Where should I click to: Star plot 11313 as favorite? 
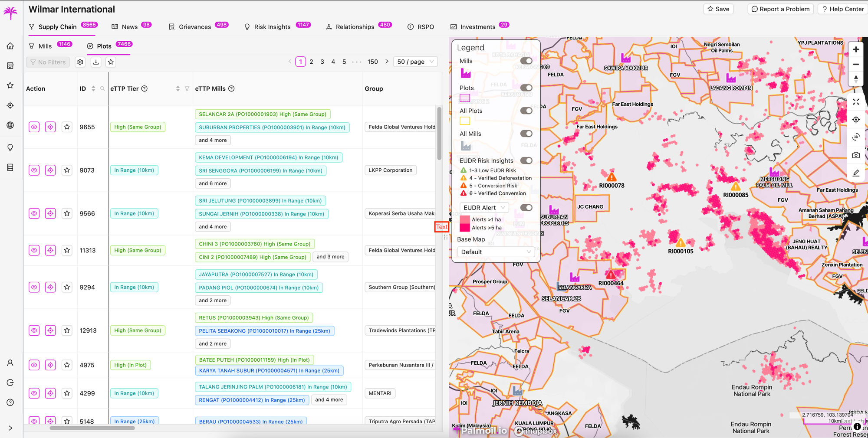[67, 250]
